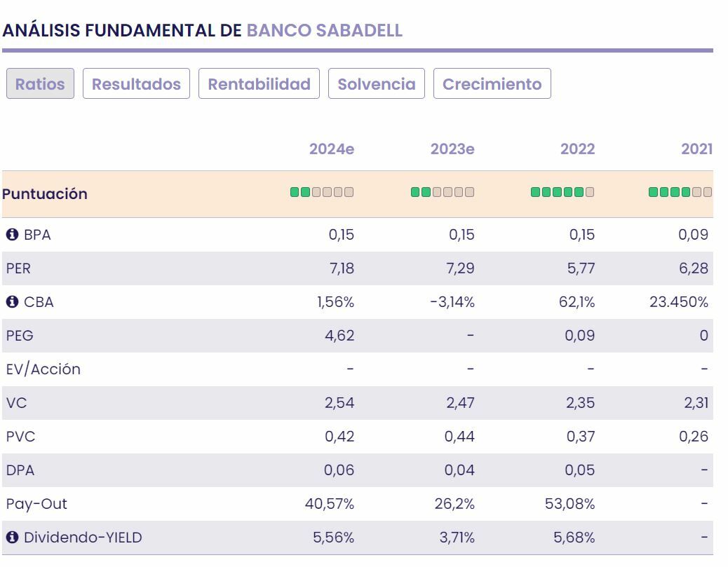Click the Pay-Out row label
This screenshot has width=728, height=567.
[x=36, y=504]
